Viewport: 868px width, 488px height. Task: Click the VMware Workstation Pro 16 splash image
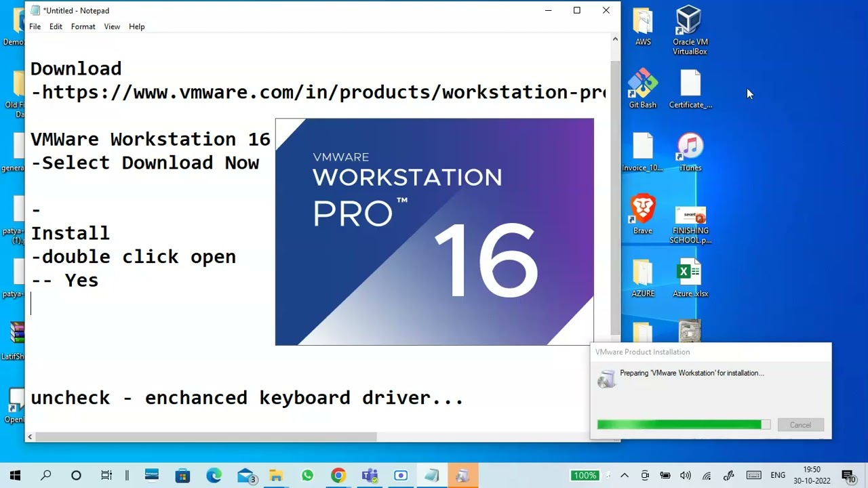[x=434, y=232]
